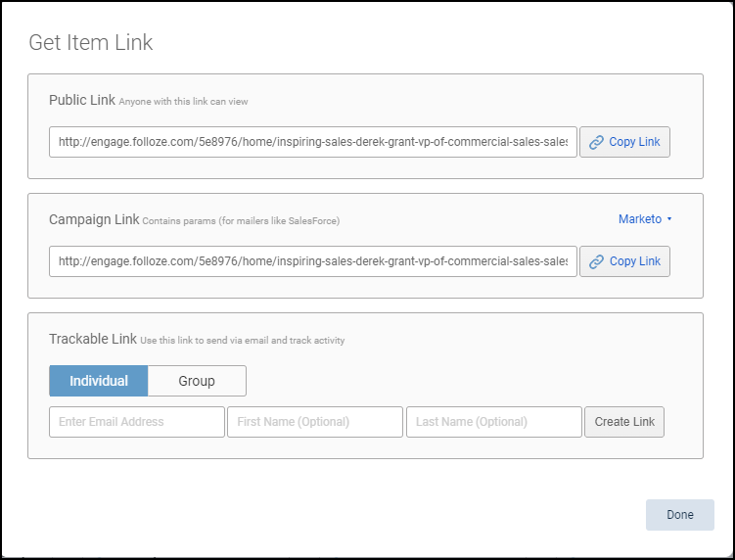Click inside the Campaign Link URL box
Viewport: 735px width, 560px height.
[313, 261]
